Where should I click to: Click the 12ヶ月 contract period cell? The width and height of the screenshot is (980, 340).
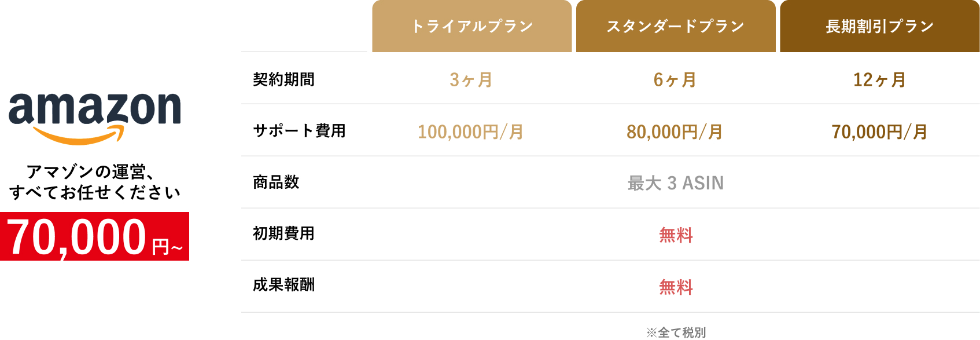879,80
